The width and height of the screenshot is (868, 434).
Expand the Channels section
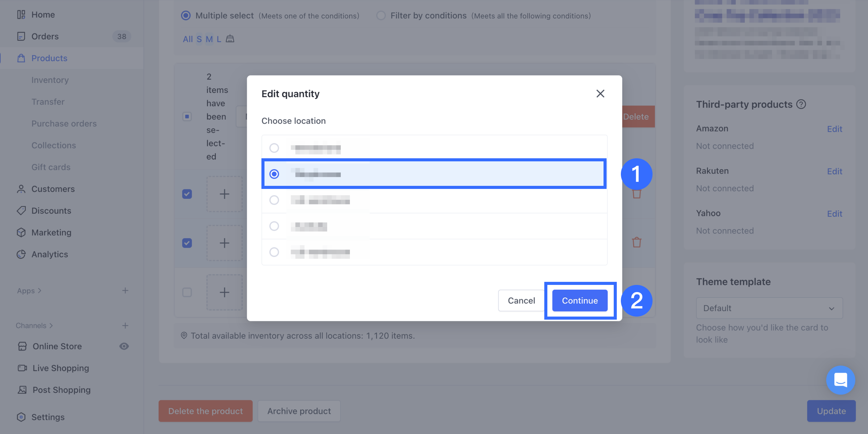pos(34,326)
